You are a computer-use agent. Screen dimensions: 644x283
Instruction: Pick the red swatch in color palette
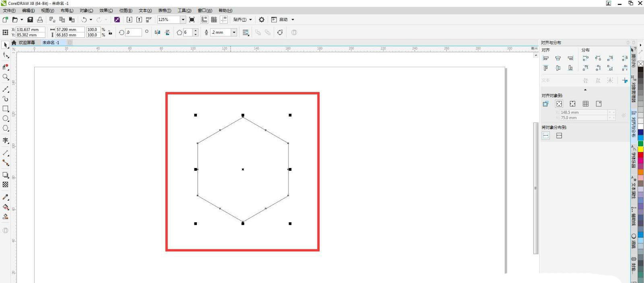640,155
